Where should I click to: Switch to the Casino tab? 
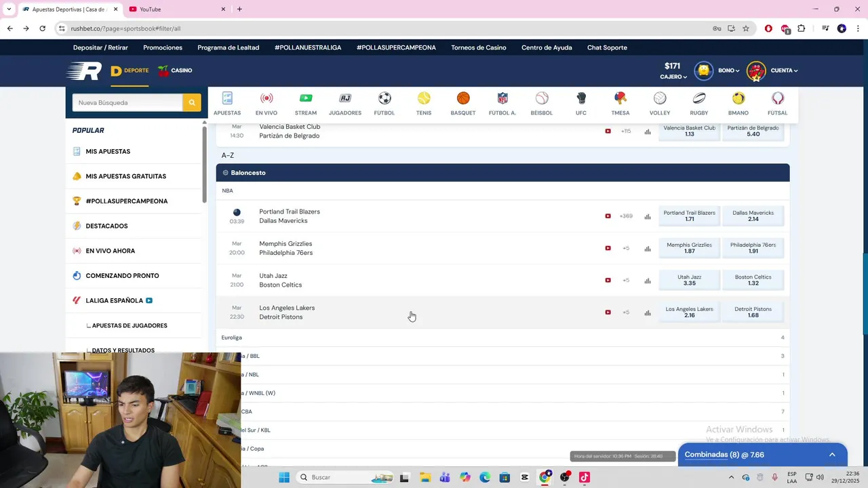coord(175,70)
